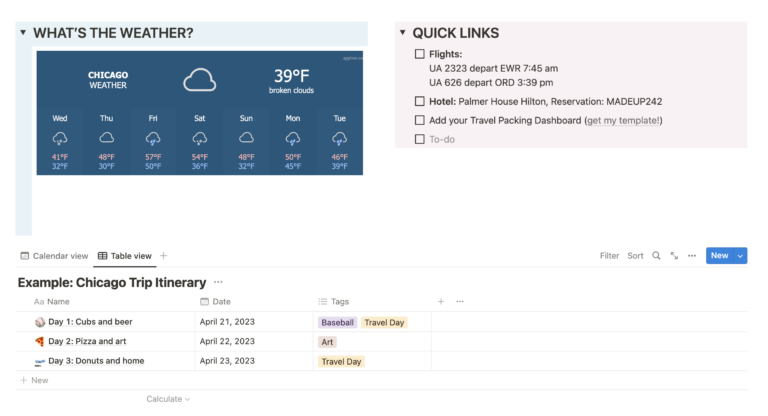Viewport: 768px width, 416px height.
Task: Switch to Calendar view tab
Action: click(x=54, y=256)
